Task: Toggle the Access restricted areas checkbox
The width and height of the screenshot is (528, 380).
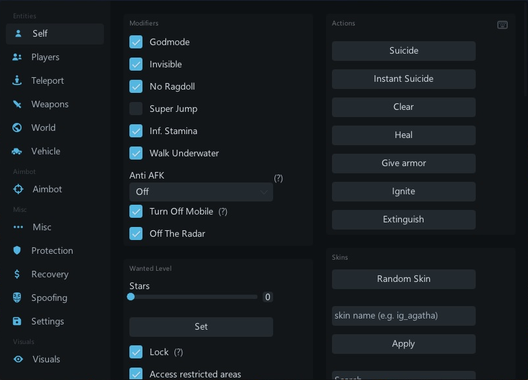Action: point(136,374)
